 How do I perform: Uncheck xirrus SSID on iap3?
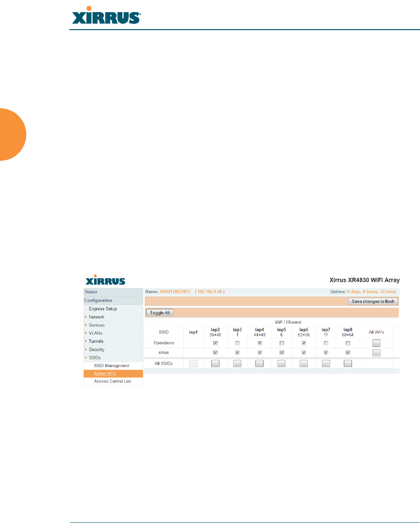pyautogui.click(x=237, y=352)
